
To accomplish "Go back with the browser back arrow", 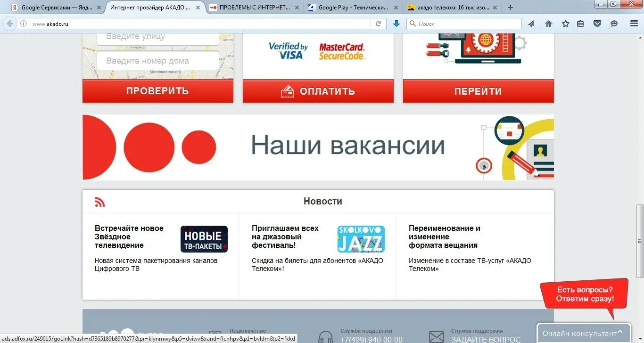I will pos(10,24).
